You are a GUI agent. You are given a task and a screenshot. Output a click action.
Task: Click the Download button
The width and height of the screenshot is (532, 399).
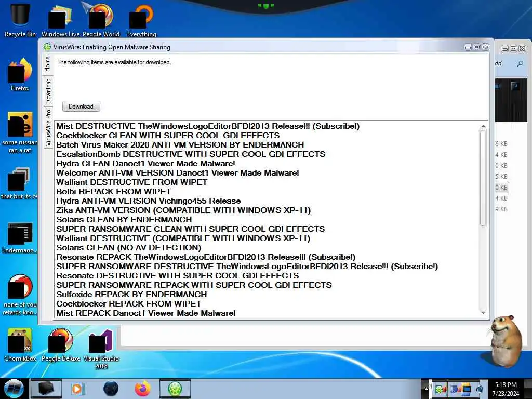coord(81,107)
